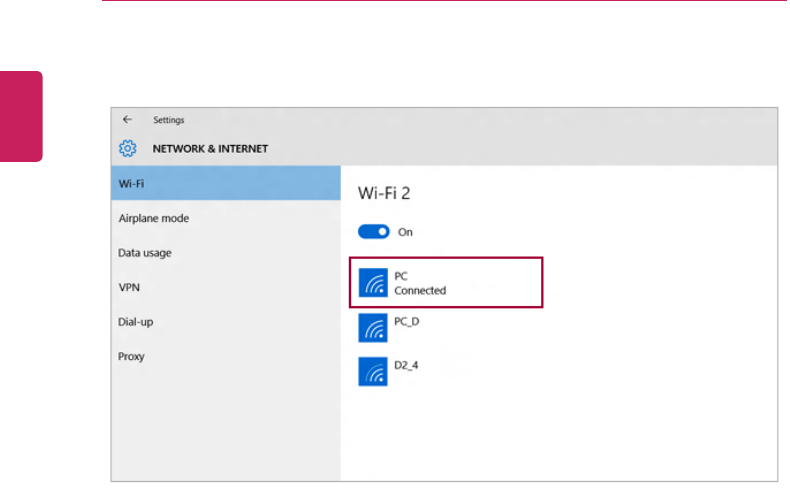Viewport: 790px width, 504px height.
Task: Open Proxy settings
Action: (x=132, y=356)
